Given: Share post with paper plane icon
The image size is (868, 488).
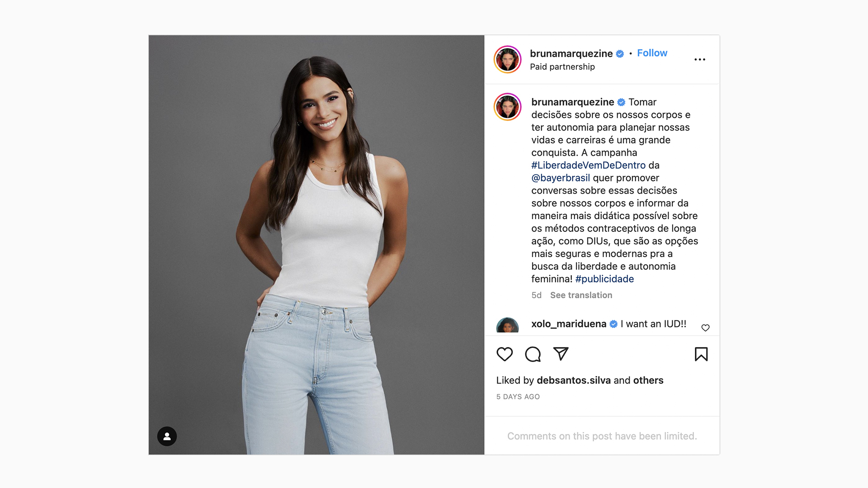Looking at the screenshot, I should pyautogui.click(x=561, y=354).
